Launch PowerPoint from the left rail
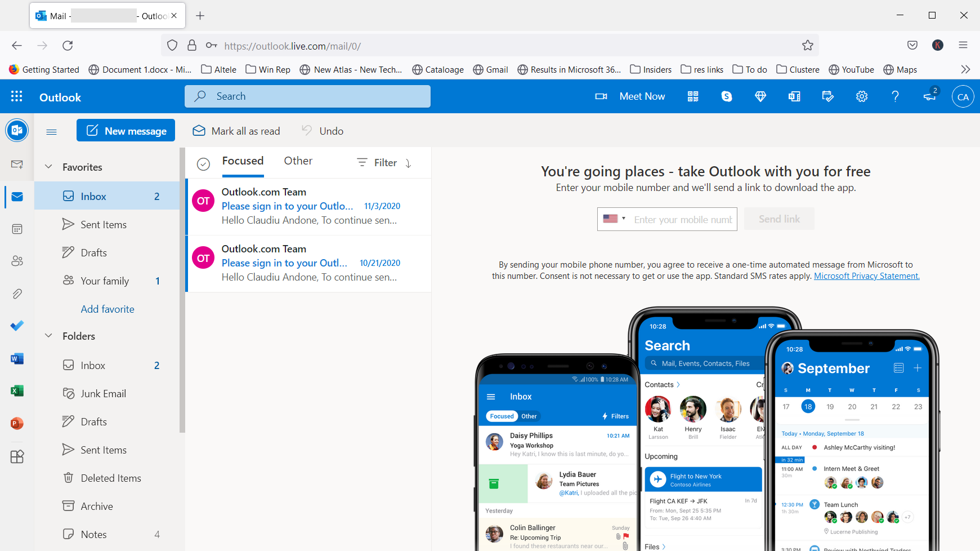Image resolution: width=980 pixels, height=551 pixels. click(17, 423)
